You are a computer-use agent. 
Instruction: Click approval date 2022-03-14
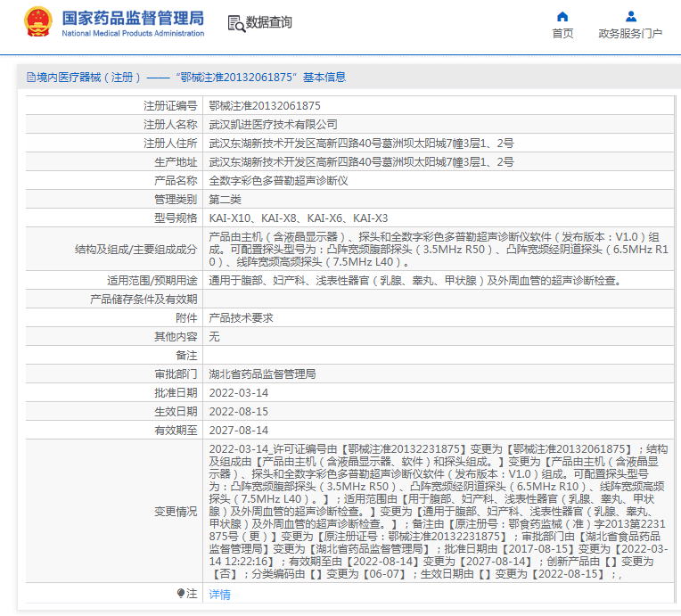[x=238, y=392]
